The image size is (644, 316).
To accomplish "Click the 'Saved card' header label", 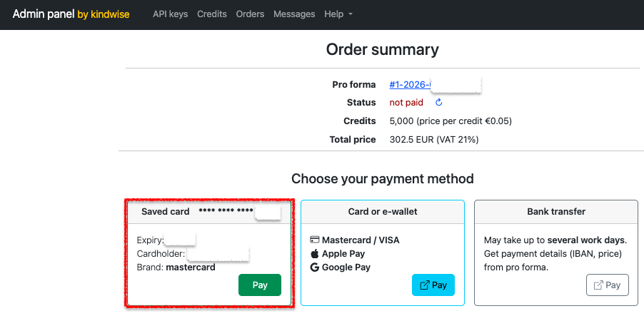I will (x=166, y=212).
